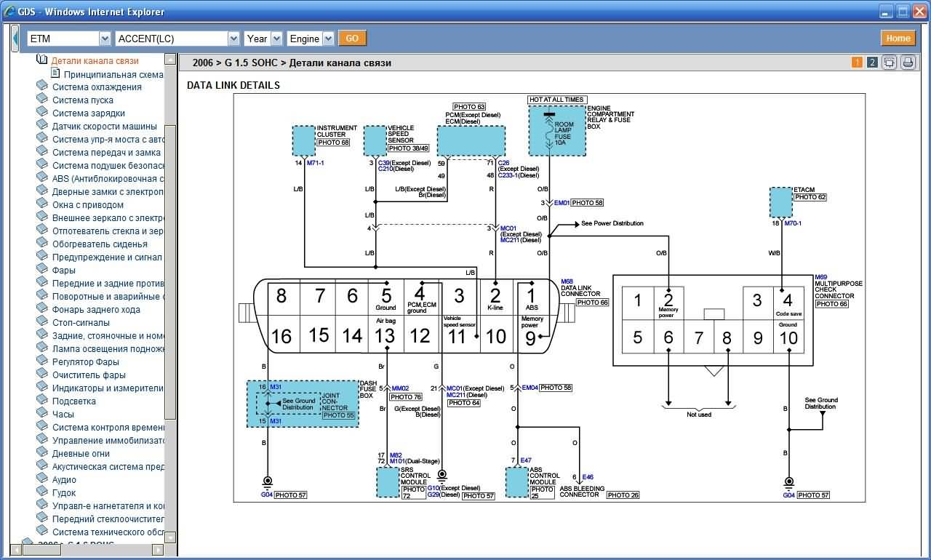The height and width of the screenshot is (560, 931).
Task: Click the PHOTO 38/49 vehicle speed sensor link
Action: click(x=409, y=148)
